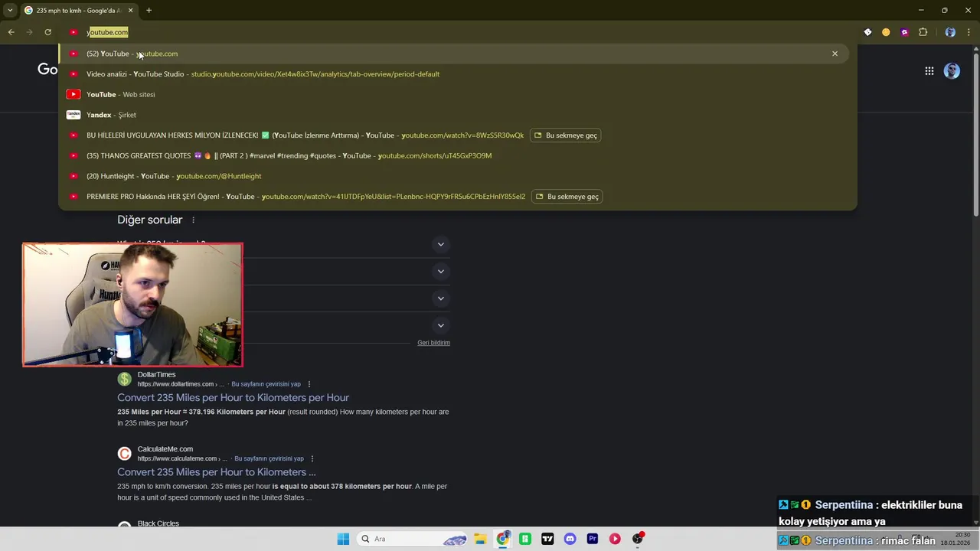Close the 235 mph to kmh tab

[x=130, y=10]
